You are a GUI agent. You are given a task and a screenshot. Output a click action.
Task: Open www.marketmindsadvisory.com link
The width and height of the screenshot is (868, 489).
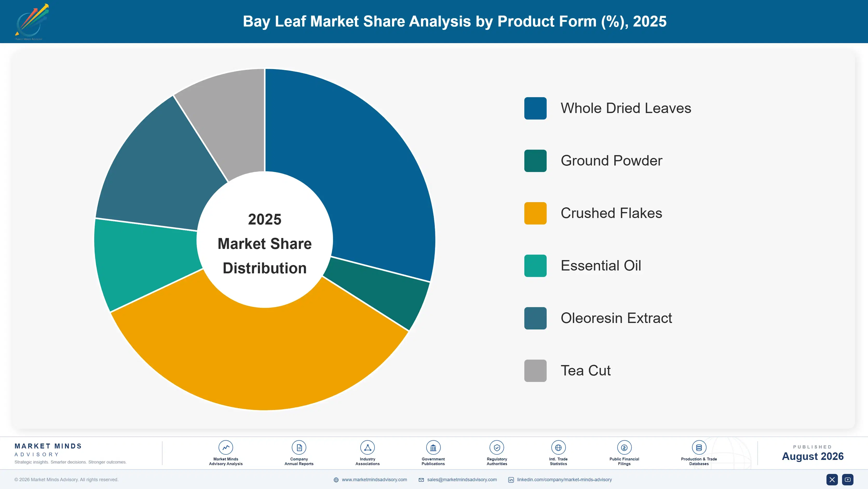pyautogui.click(x=374, y=480)
